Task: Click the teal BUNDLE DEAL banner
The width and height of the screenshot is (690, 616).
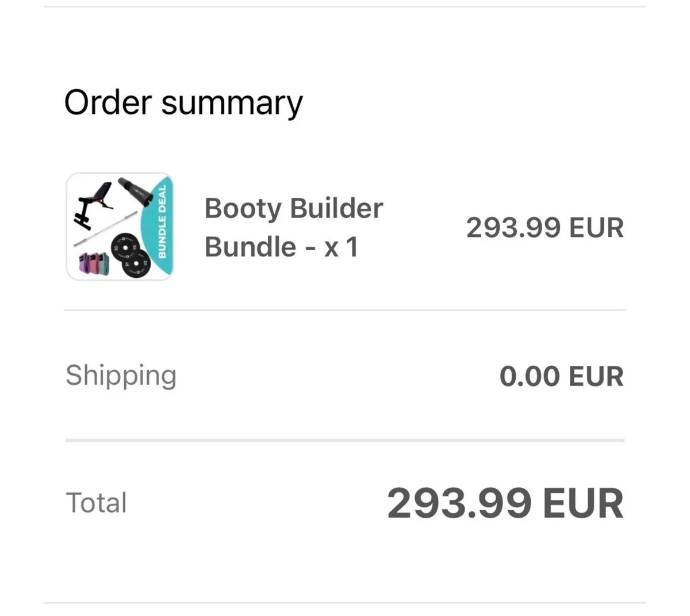Action: click(x=162, y=221)
